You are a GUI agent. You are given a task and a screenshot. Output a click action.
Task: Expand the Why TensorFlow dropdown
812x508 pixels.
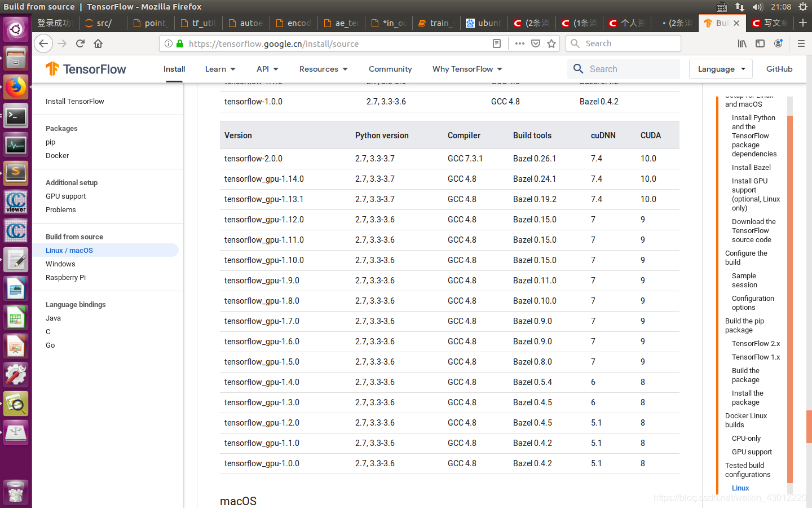pos(467,69)
